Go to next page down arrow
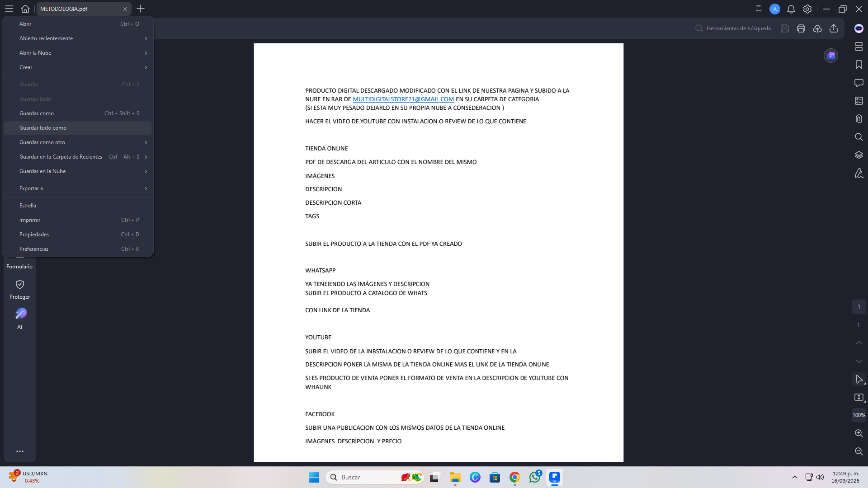868x488 pixels. (x=859, y=361)
